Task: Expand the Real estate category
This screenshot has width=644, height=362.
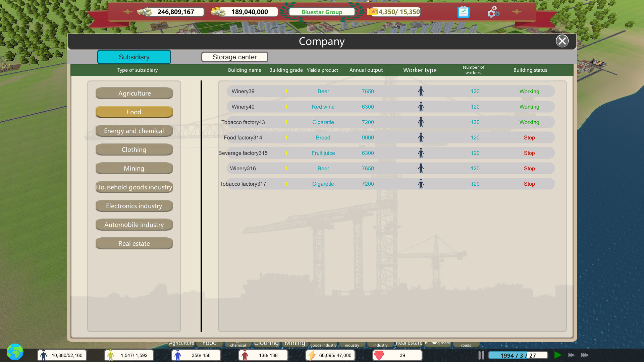Action: click(134, 243)
